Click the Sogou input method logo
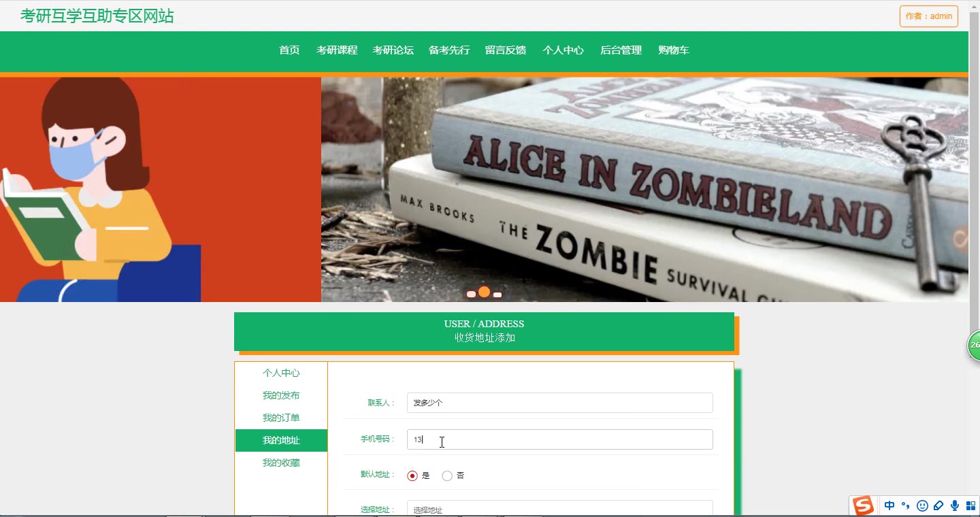Viewport: 980px width, 517px height. click(864, 505)
